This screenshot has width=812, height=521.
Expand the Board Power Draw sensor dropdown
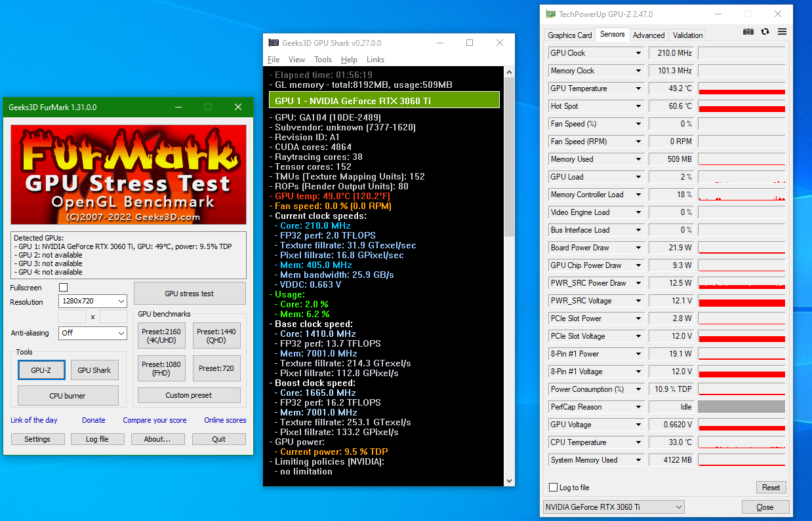(638, 248)
